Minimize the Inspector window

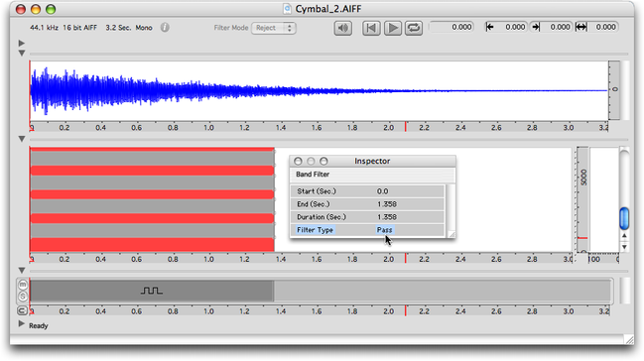[311, 161]
